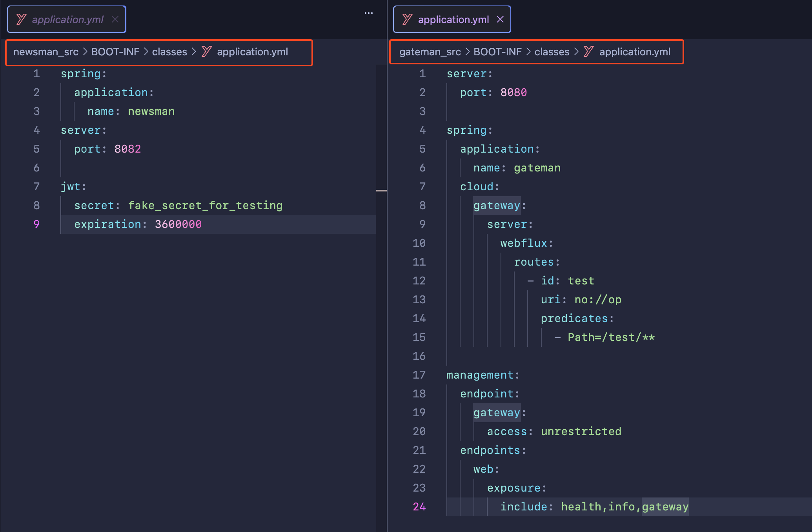812x532 pixels.
Task: Click YAML icon in gateman breadcrumb
Action: pyautogui.click(x=588, y=51)
